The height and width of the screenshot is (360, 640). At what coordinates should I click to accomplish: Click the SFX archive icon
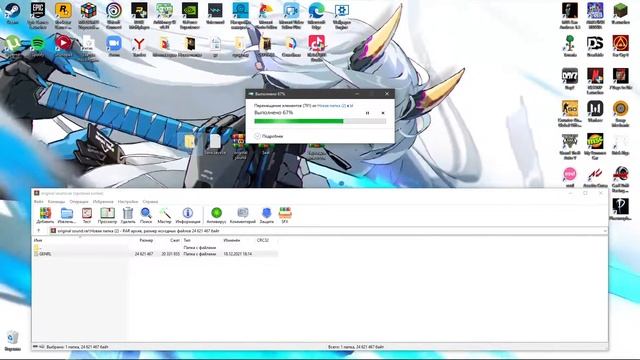[285, 215]
